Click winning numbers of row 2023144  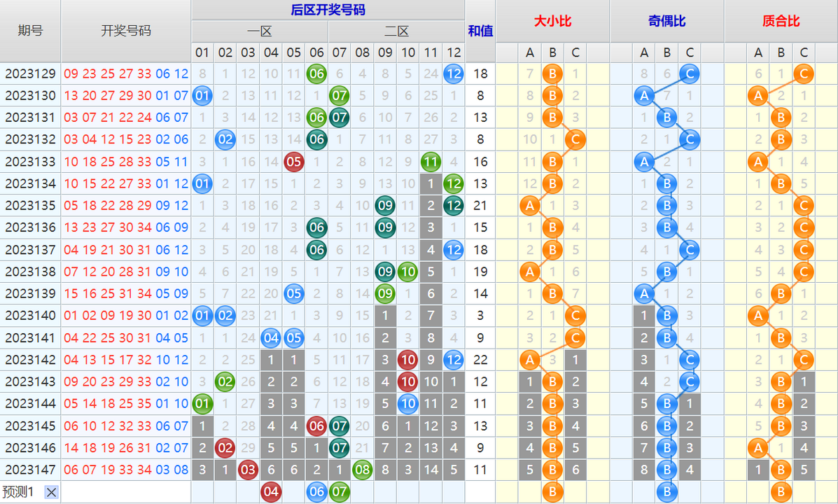126,403
